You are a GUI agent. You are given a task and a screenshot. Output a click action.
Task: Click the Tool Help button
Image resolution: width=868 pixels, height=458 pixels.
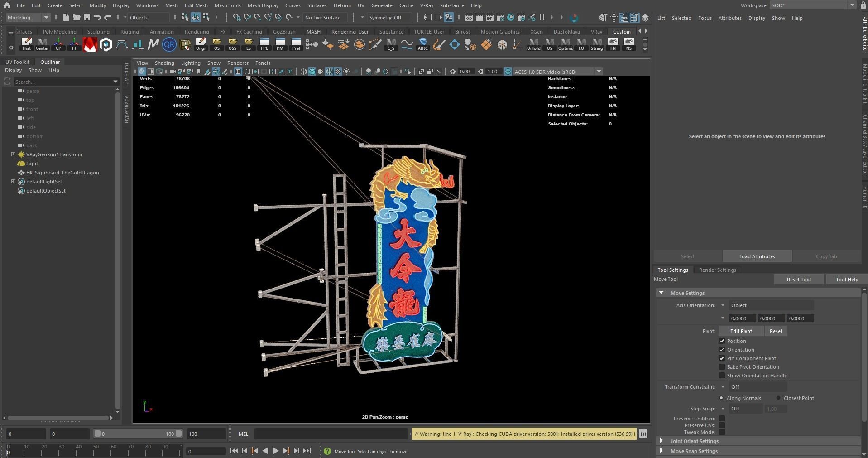point(847,280)
